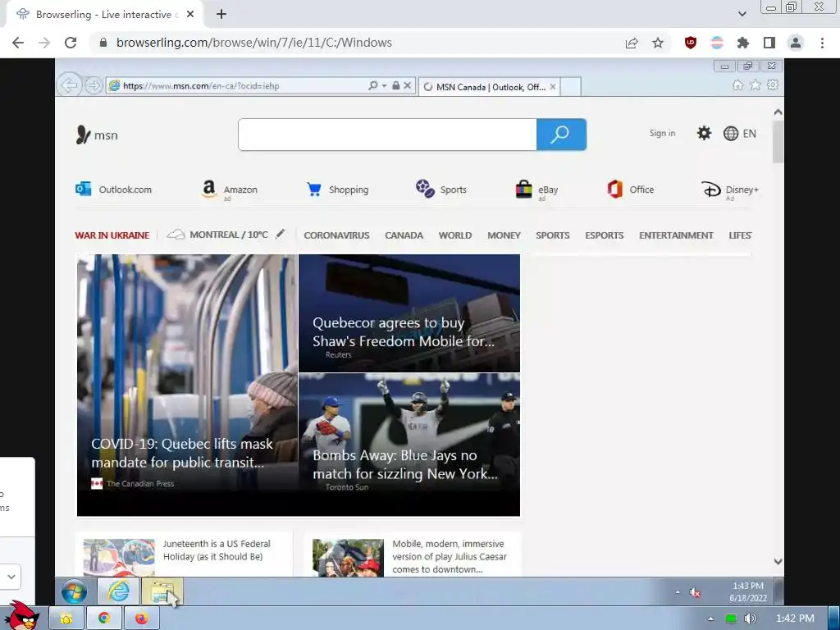Select the WORLD menu item
Viewport: 840px width, 630px height.
click(454, 235)
